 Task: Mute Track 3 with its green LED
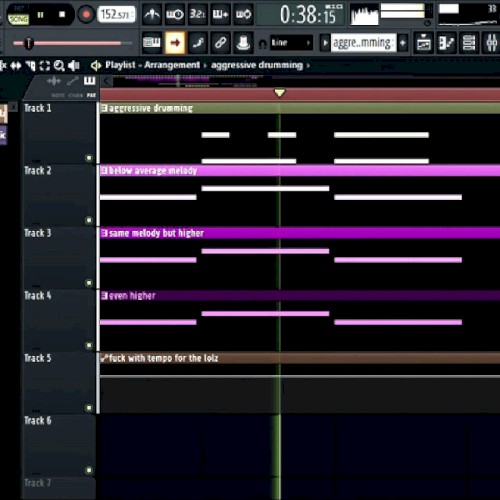pyautogui.click(x=89, y=283)
